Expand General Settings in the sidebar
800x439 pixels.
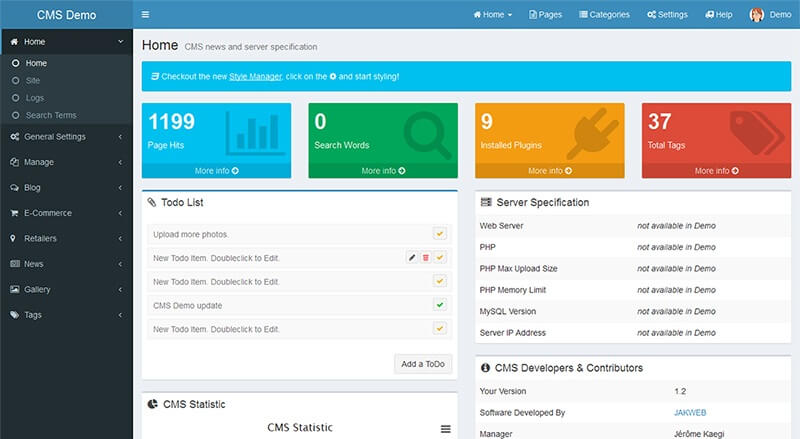coord(120,137)
